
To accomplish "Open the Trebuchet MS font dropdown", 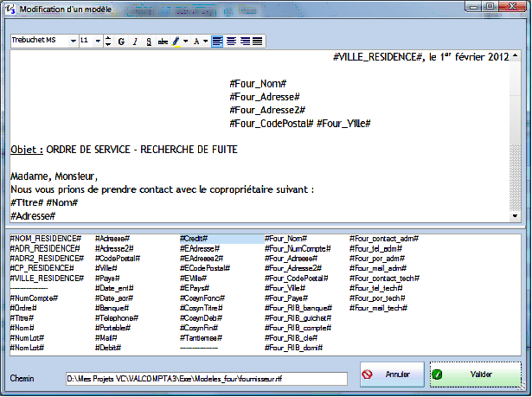I will pos(71,41).
